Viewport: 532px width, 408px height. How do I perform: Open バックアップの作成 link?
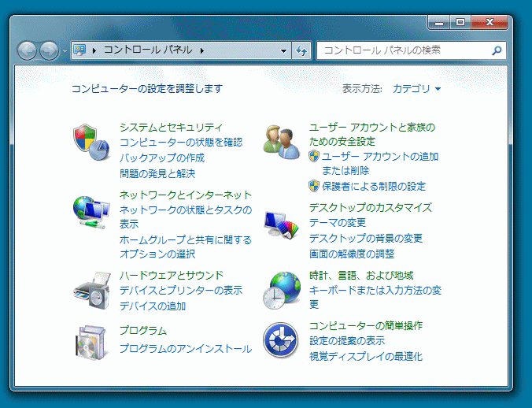pyautogui.click(x=162, y=158)
